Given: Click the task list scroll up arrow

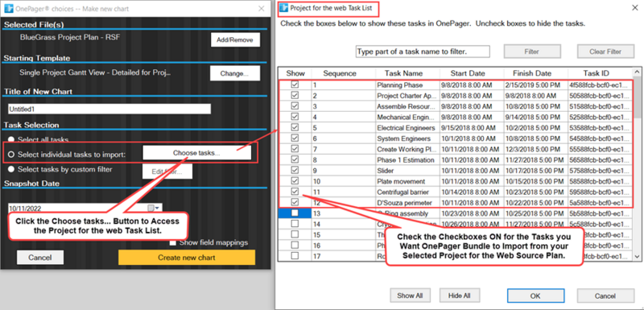Looking at the screenshot, I should click(x=637, y=71).
